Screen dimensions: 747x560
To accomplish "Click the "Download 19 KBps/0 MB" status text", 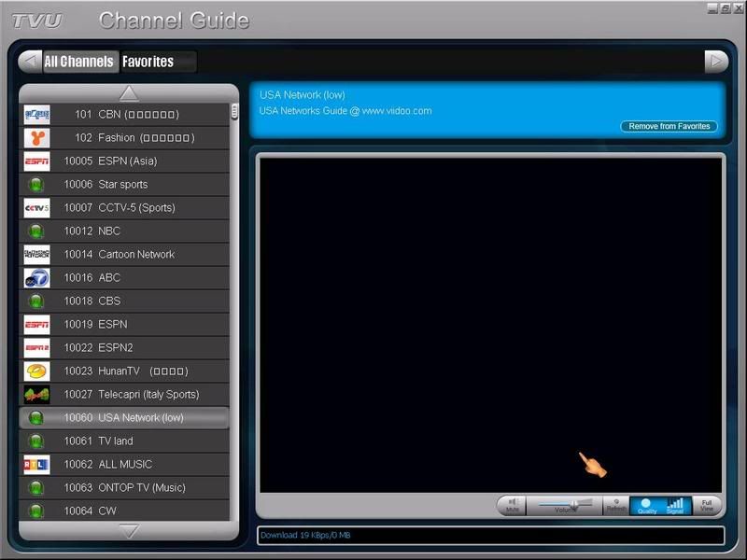I will click(305, 535).
